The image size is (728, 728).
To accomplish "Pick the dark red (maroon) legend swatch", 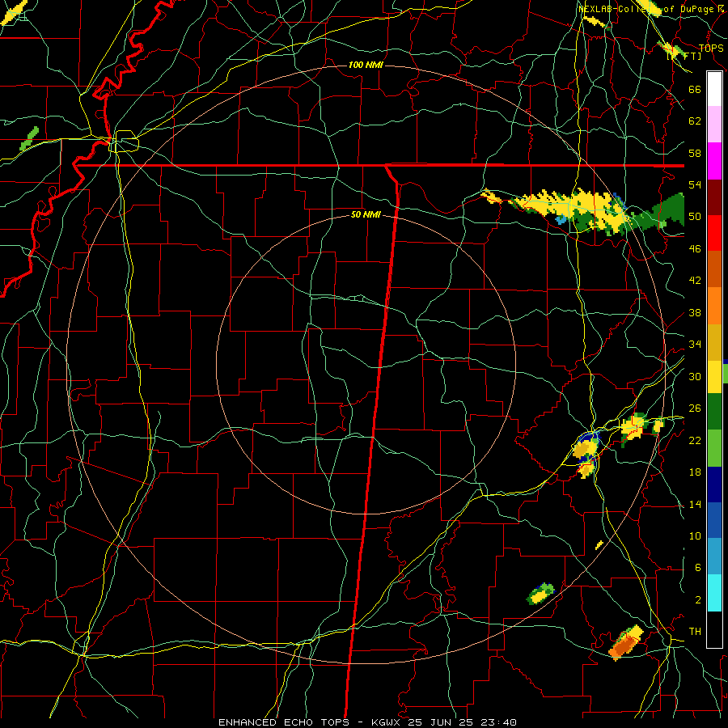I will (714, 197).
